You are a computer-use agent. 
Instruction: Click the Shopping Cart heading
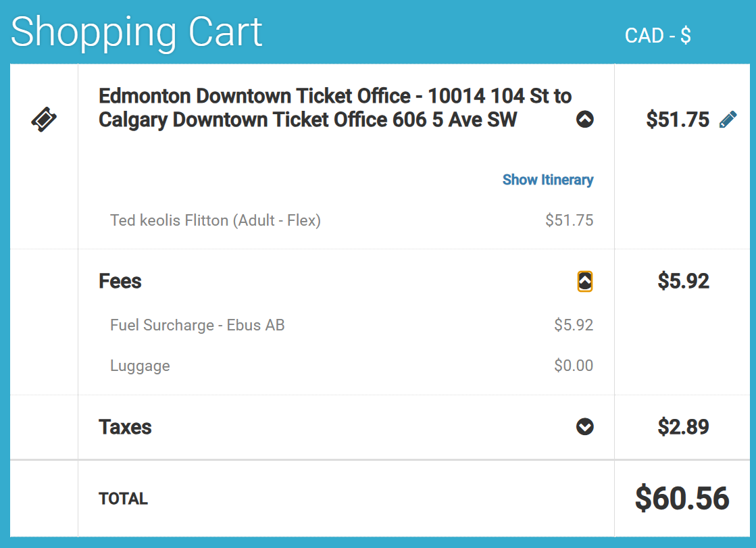pyautogui.click(x=136, y=32)
